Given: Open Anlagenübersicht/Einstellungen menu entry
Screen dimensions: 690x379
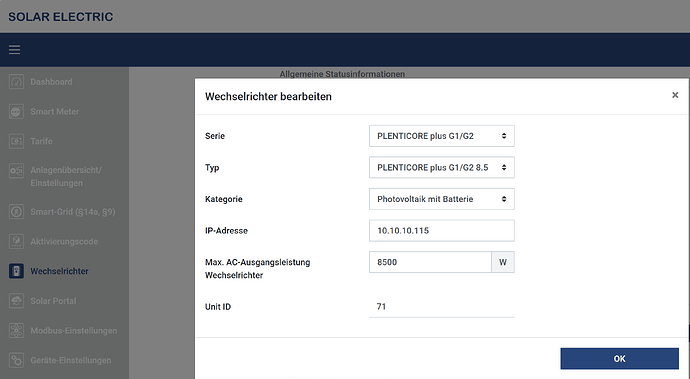Looking at the screenshot, I should 66,177.
